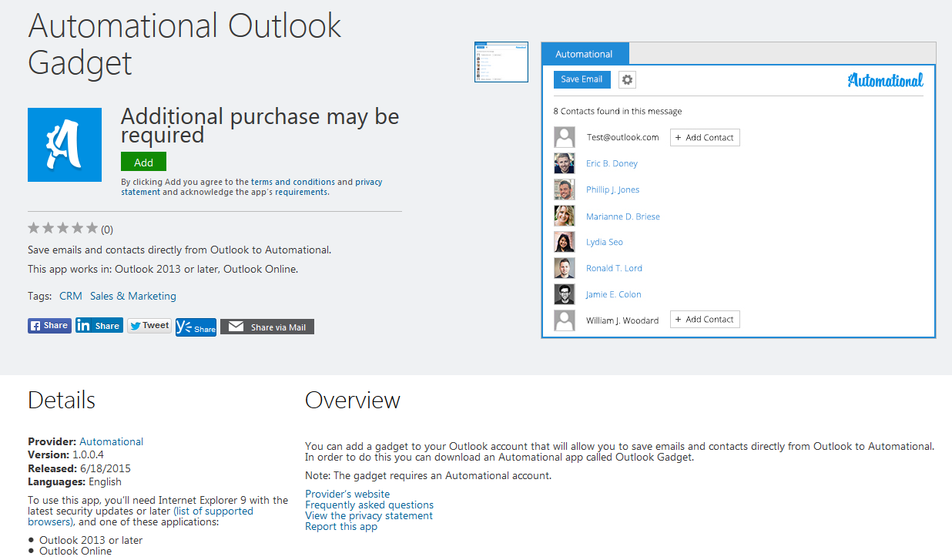Click the Details heading

point(62,401)
